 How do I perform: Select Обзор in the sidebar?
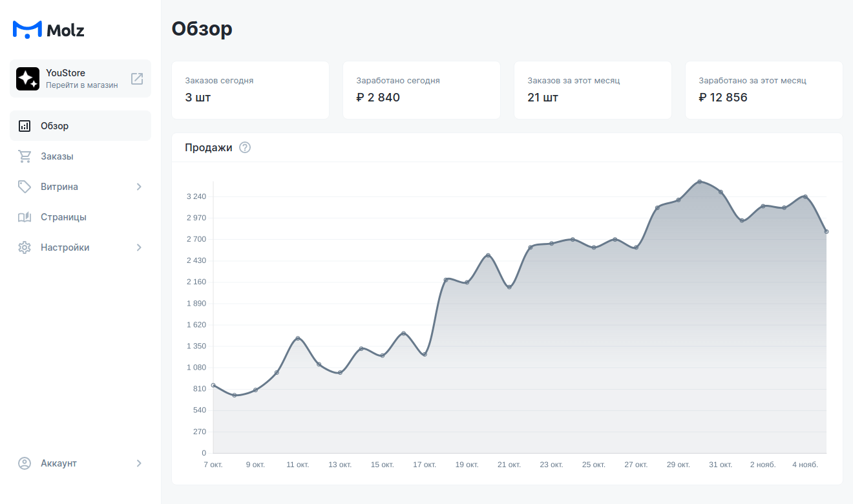(80, 126)
